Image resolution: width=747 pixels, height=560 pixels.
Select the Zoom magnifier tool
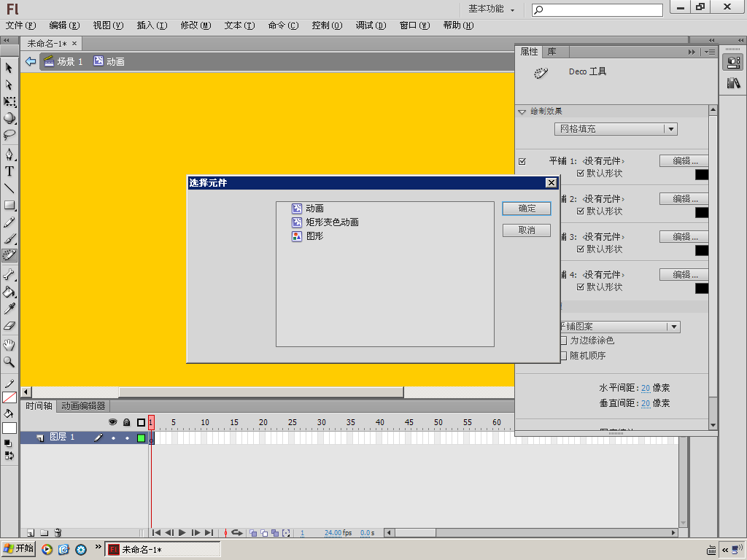point(9,362)
